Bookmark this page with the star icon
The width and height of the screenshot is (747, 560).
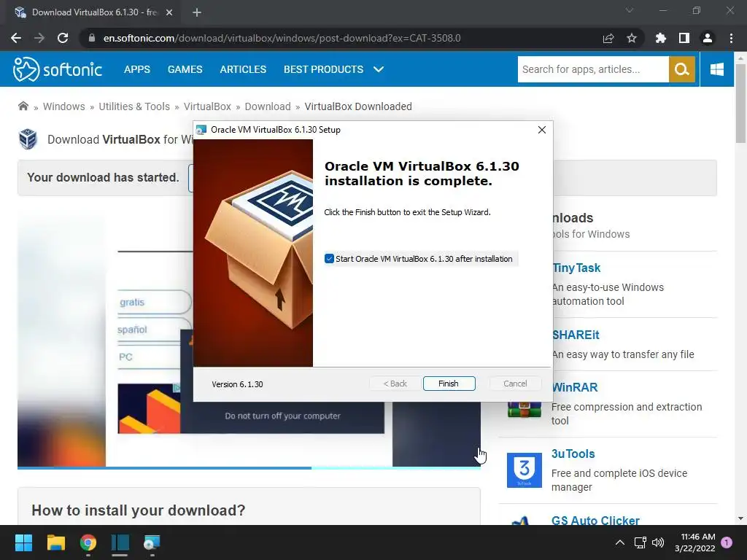click(x=632, y=38)
